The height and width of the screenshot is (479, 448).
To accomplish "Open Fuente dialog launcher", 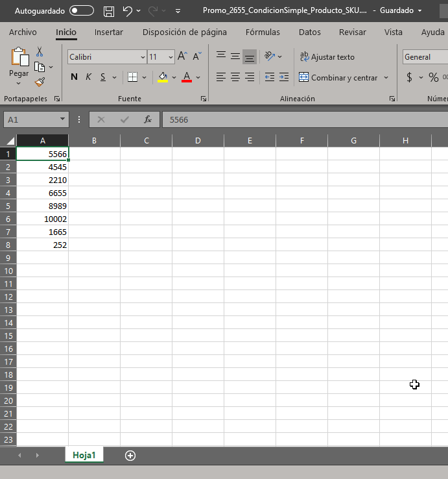I will click(203, 99).
